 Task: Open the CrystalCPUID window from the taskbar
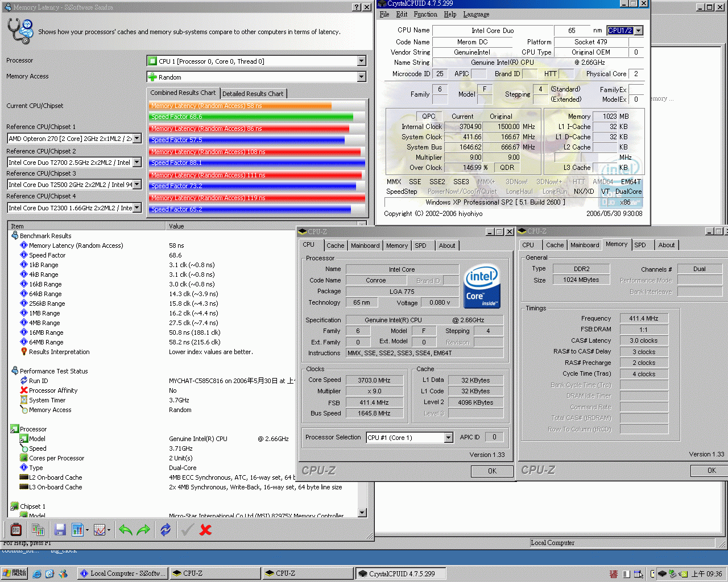(400, 573)
